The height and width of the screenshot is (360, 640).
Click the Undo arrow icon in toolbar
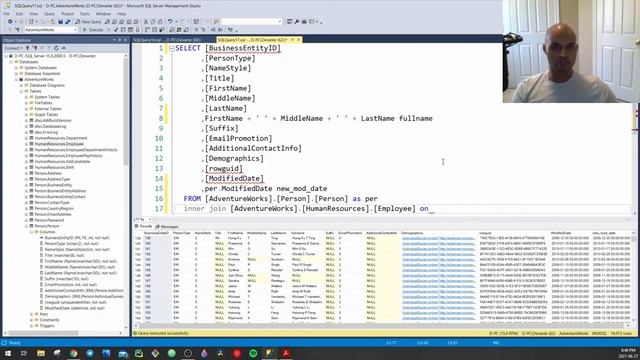tap(170, 22)
